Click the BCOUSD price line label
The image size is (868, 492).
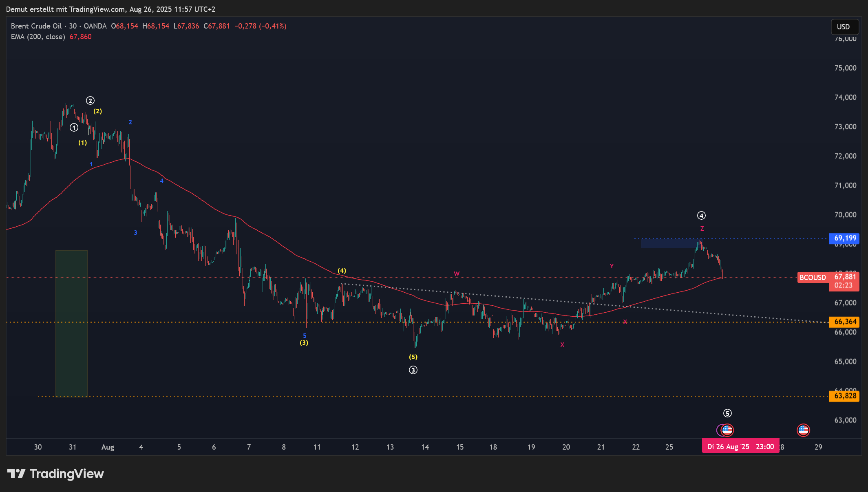pyautogui.click(x=813, y=278)
